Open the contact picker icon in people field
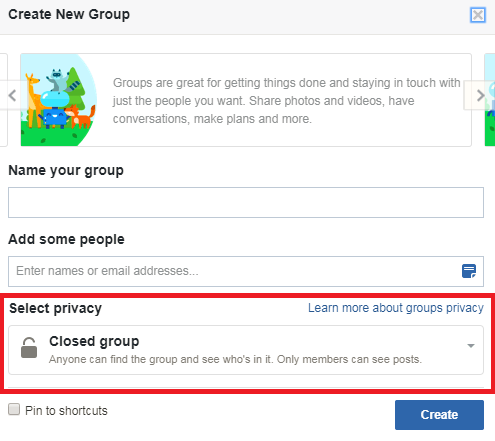 [x=469, y=271]
